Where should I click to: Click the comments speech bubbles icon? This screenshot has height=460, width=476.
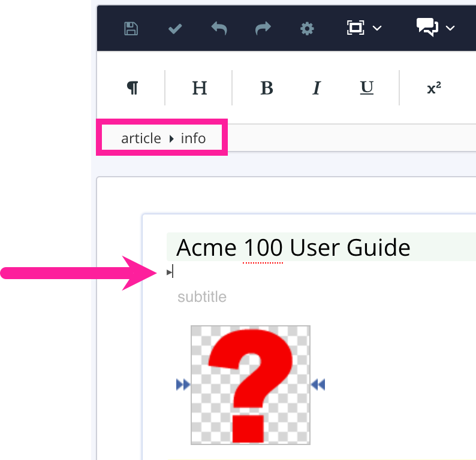(x=427, y=28)
